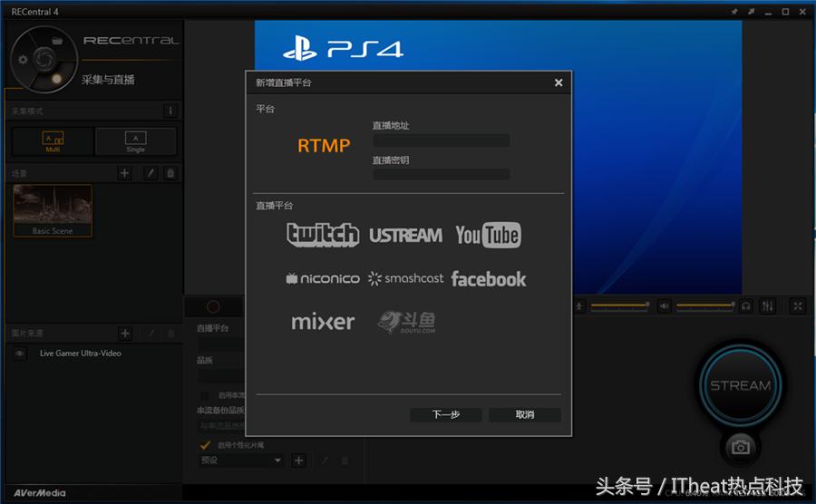
Task: Choose the Twitch platform logo
Action: 323,235
